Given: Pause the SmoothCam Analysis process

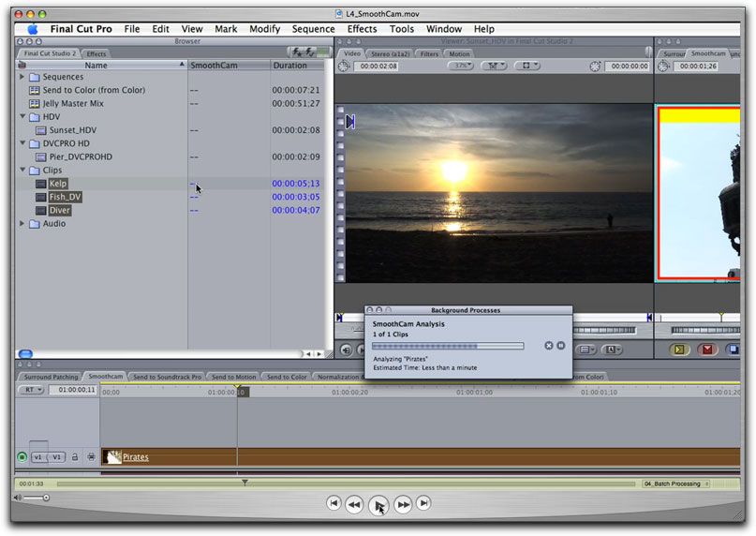Looking at the screenshot, I should click(x=561, y=346).
